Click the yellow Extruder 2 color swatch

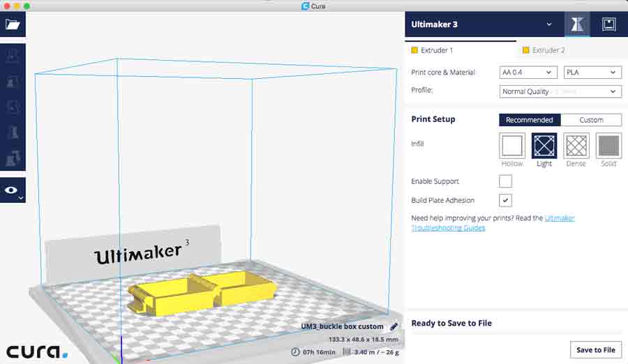click(x=525, y=50)
